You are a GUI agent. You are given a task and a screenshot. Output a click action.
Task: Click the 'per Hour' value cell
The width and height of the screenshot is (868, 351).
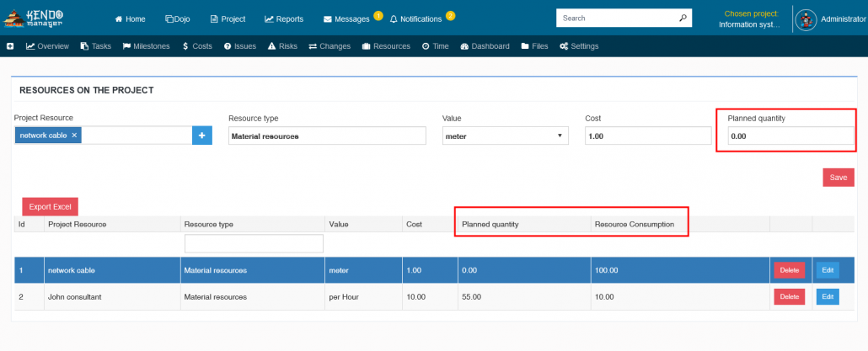(364, 297)
